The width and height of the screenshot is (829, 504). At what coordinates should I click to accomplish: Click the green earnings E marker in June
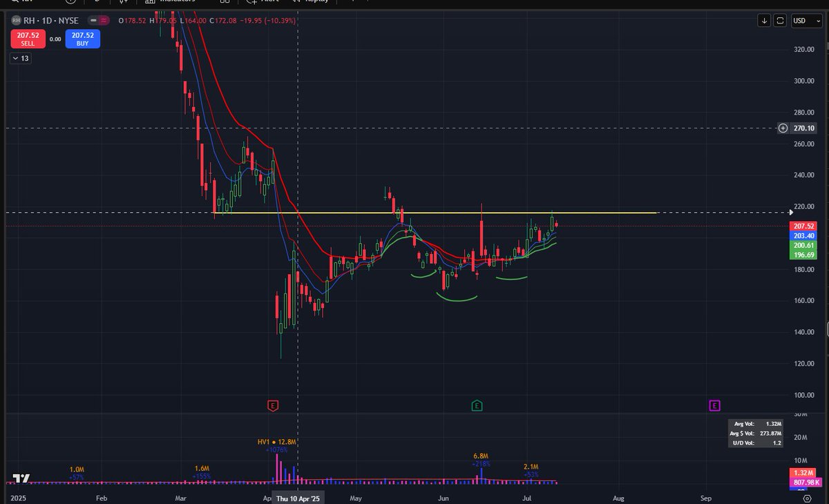pos(476,405)
